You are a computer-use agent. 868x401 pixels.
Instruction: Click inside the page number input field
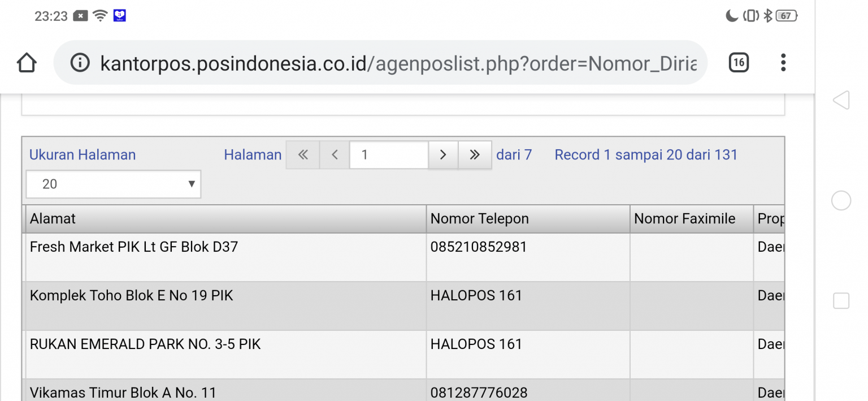click(388, 154)
